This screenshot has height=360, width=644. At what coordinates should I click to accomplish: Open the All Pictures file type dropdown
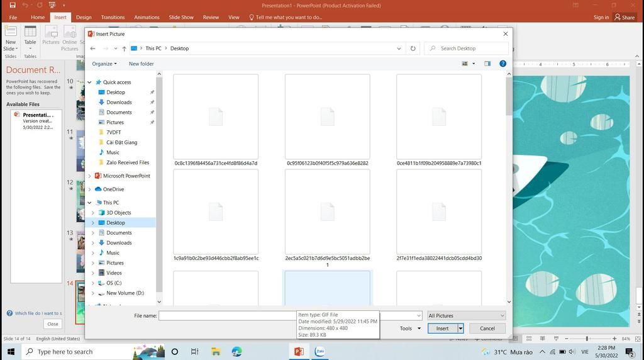click(466, 315)
